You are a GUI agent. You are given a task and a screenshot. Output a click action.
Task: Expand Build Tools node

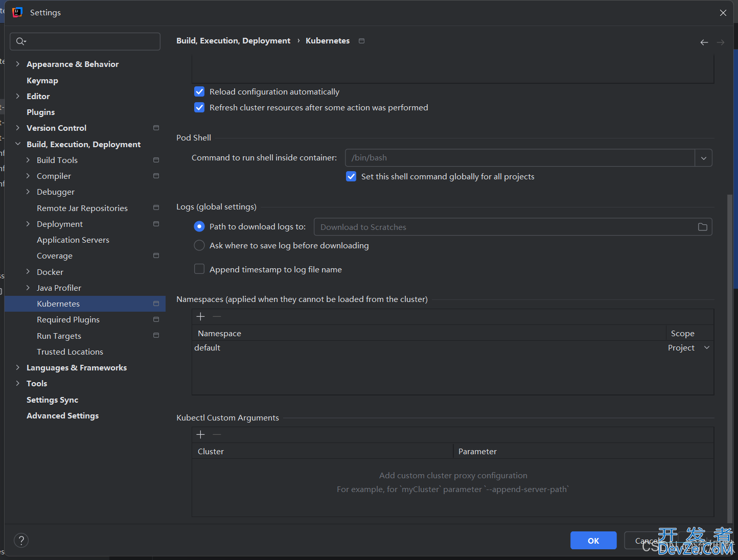point(28,160)
